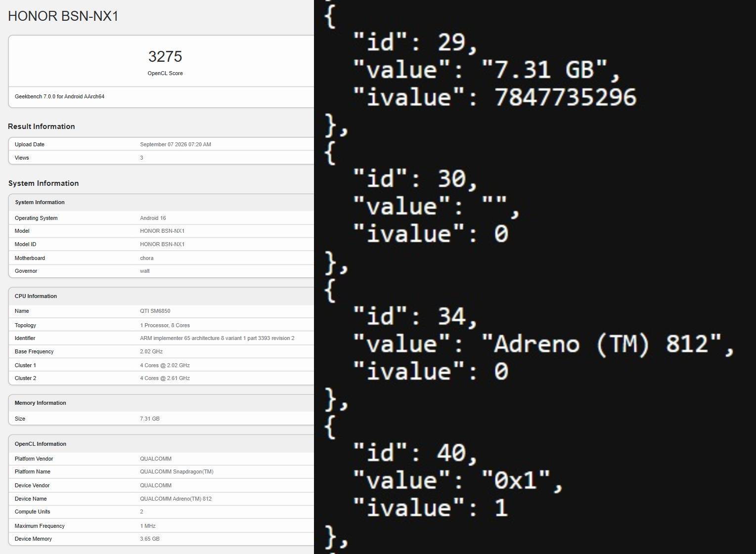Select the memory "Size" row label
The height and width of the screenshot is (554, 756).
(20, 419)
